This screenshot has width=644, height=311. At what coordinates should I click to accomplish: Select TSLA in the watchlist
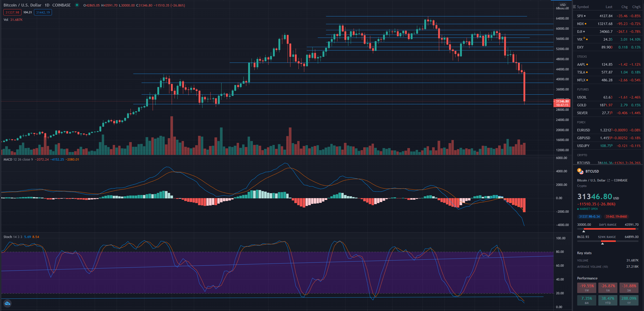pyautogui.click(x=608, y=72)
